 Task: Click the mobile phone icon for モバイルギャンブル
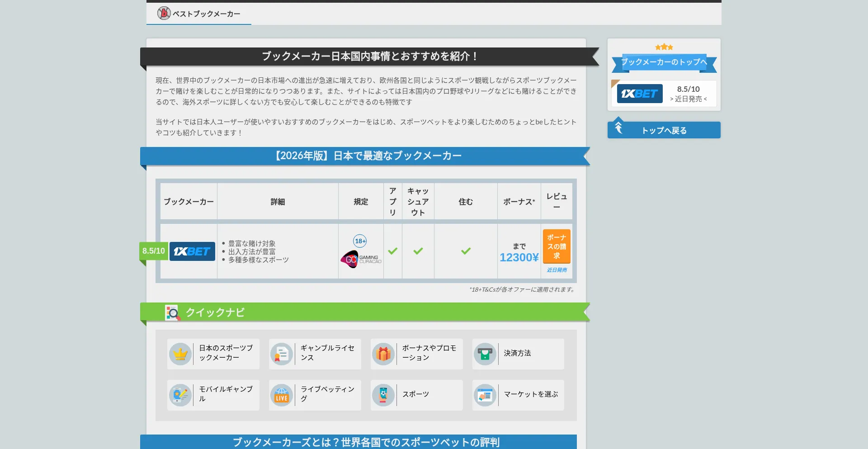(x=180, y=395)
